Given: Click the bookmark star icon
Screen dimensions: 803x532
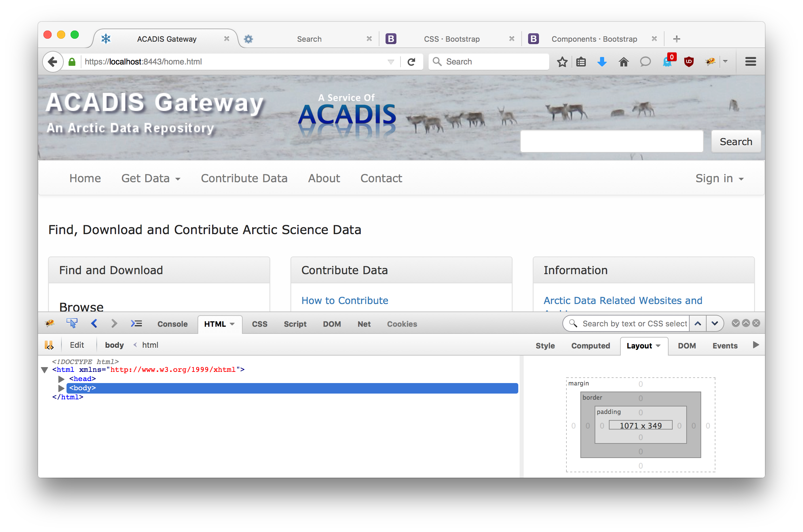Looking at the screenshot, I should point(562,62).
